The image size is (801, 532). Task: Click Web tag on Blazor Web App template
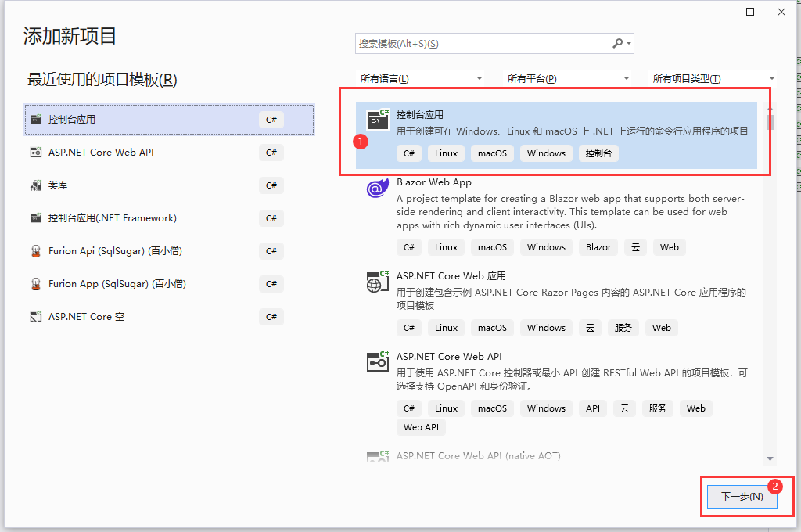tap(670, 247)
